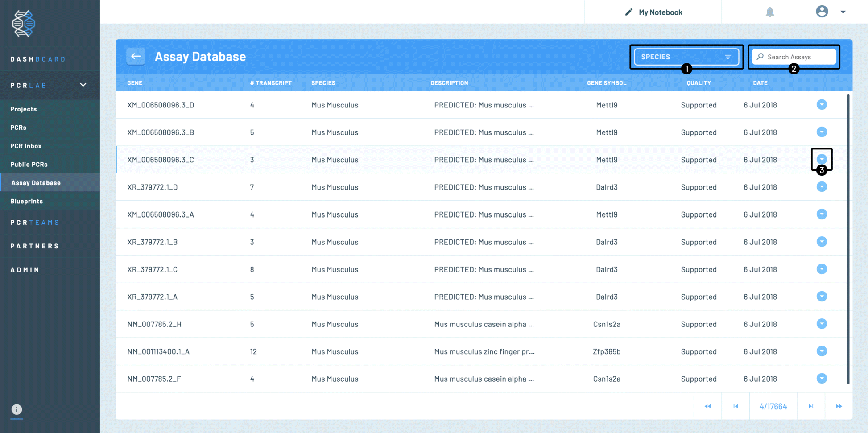
Task: Sort by DATE column header
Action: [760, 83]
